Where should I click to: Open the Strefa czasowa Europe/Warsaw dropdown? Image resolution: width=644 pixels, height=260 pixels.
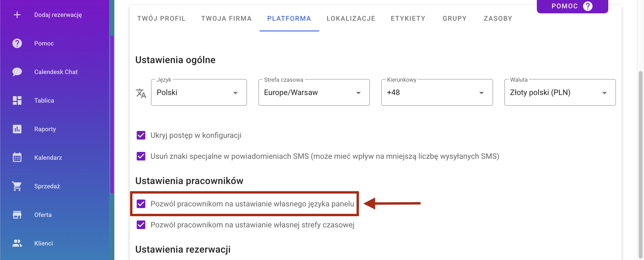point(314,92)
